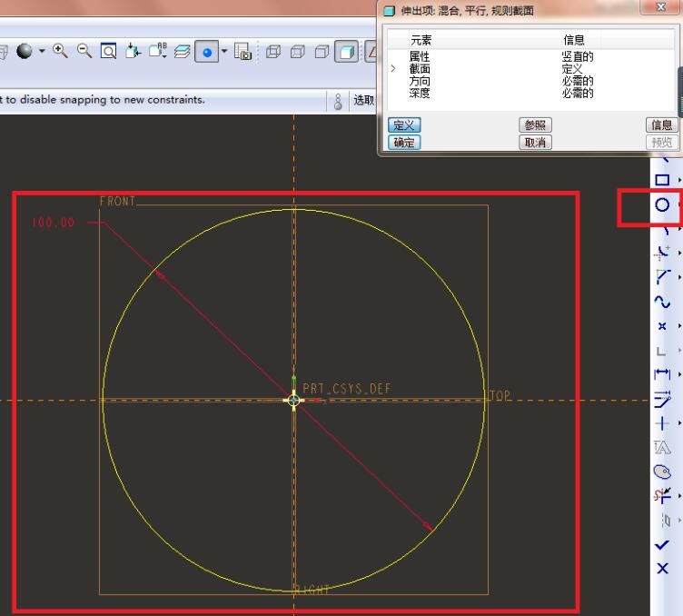This screenshot has width=683, height=616.
Task: Select the Circle sketch tool
Action: pos(662,205)
